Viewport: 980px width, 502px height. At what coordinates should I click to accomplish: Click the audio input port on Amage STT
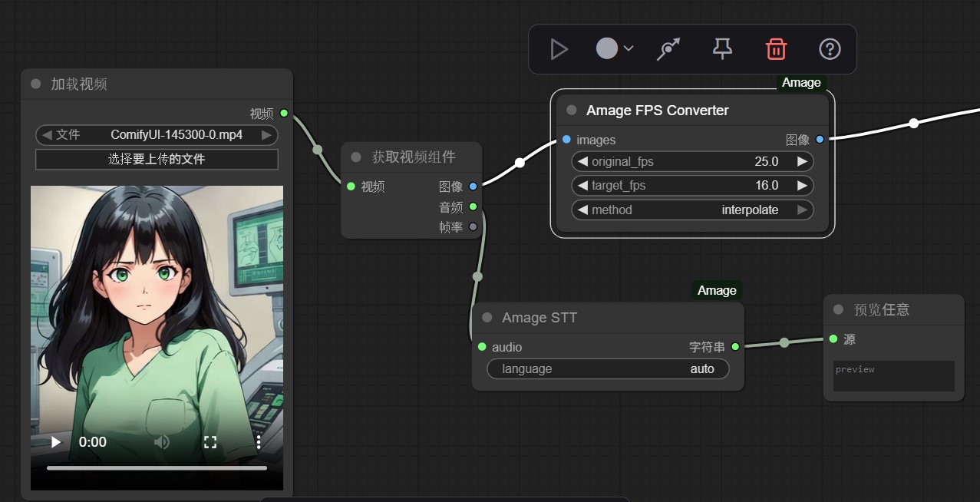pyautogui.click(x=482, y=347)
